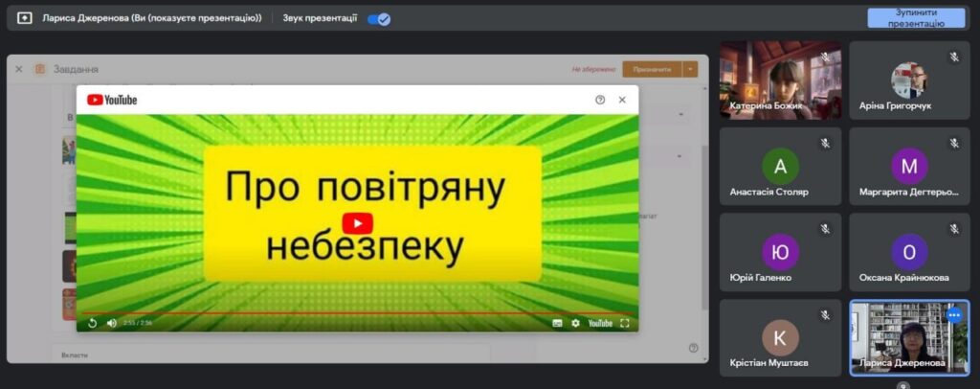Image resolution: width=980 pixels, height=389 pixels.
Task: Open the dropdown arrow next to Призначити
Action: [691, 69]
